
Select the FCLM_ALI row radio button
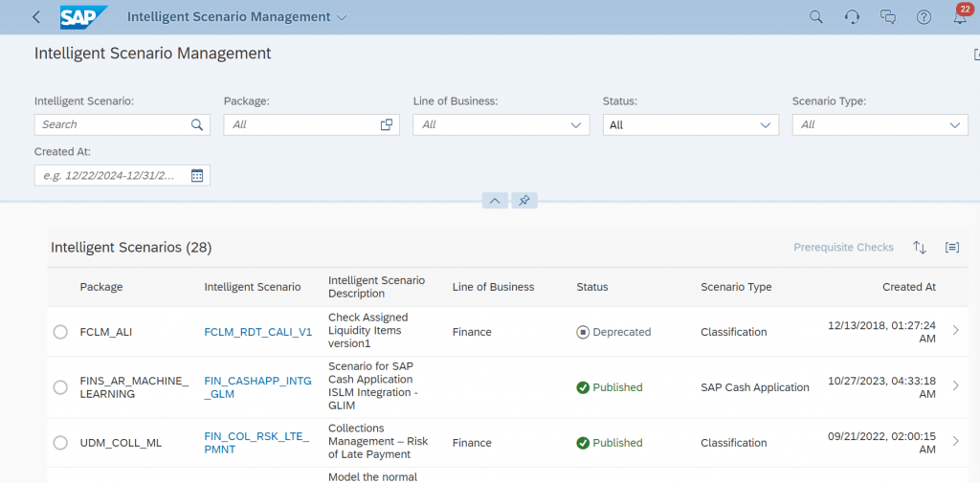click(x=60, y=332)
